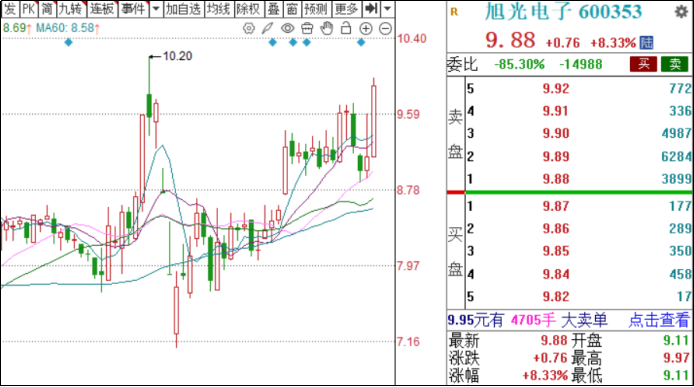Viewport: 694px width, 387px height.
Task: Open the 点击查看 link
Action: coord(659,320)
